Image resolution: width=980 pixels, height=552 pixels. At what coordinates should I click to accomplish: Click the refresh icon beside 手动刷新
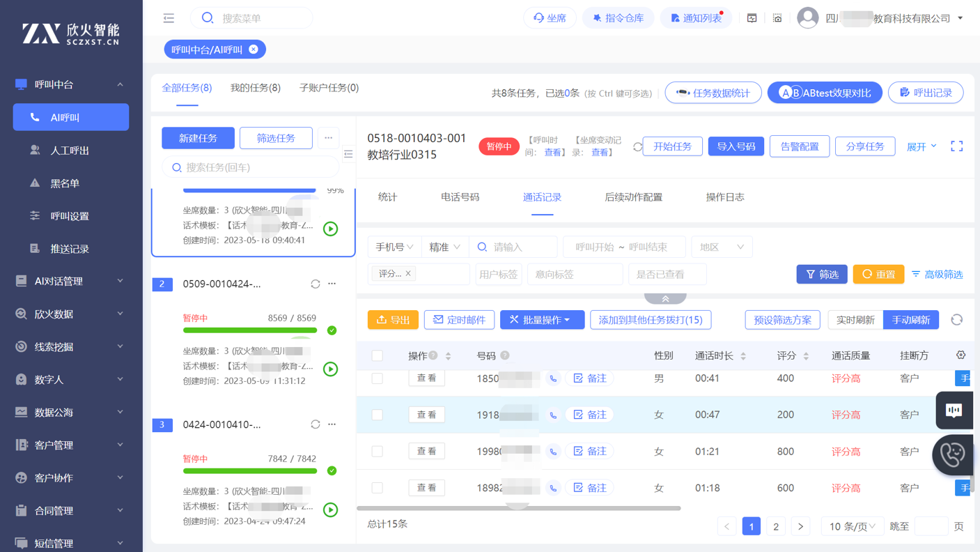pos(956,320)
